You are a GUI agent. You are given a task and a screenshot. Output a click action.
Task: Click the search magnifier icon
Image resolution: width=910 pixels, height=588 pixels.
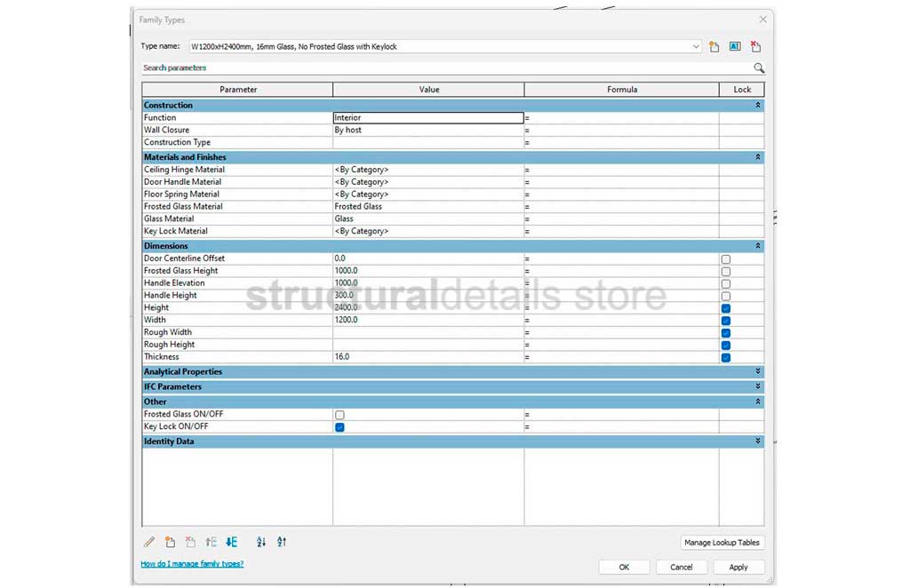758,68
